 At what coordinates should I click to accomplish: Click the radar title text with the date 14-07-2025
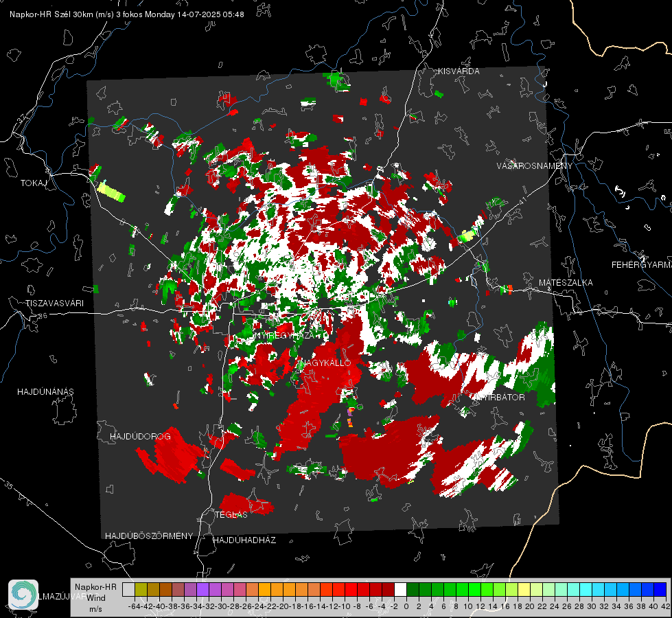pos(127,14)
